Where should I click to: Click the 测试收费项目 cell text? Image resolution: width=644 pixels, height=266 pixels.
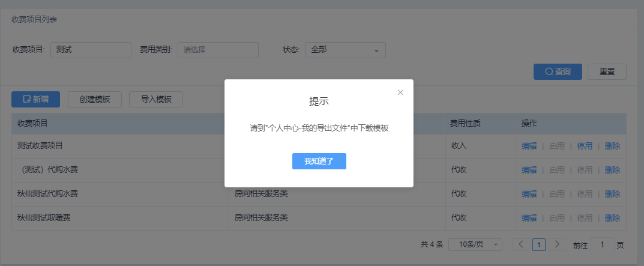pyautogui.click(x=40, y=145)
